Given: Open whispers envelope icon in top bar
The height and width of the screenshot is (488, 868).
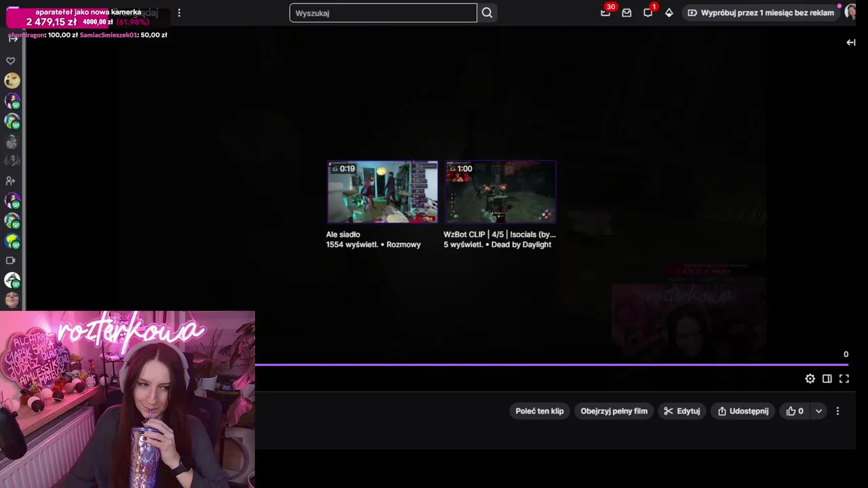Looking at the screenshot, I should point(627,13).
